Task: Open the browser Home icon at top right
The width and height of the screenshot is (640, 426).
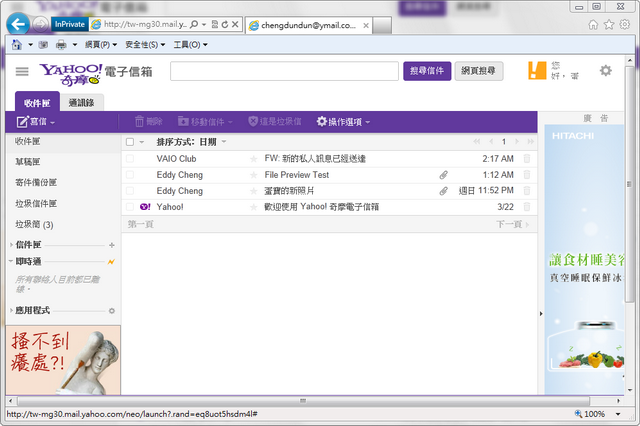Action: click(x=593, y=25)
